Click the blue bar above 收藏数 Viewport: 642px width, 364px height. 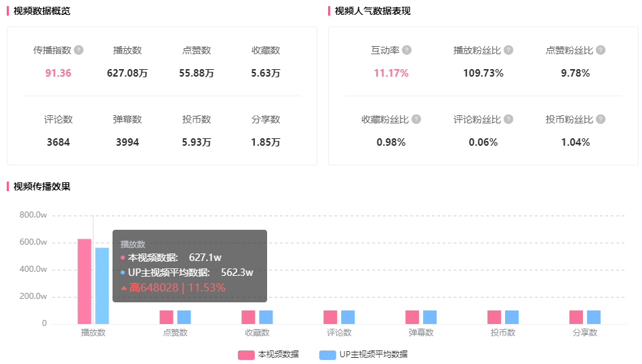click(x=266, y=317)
